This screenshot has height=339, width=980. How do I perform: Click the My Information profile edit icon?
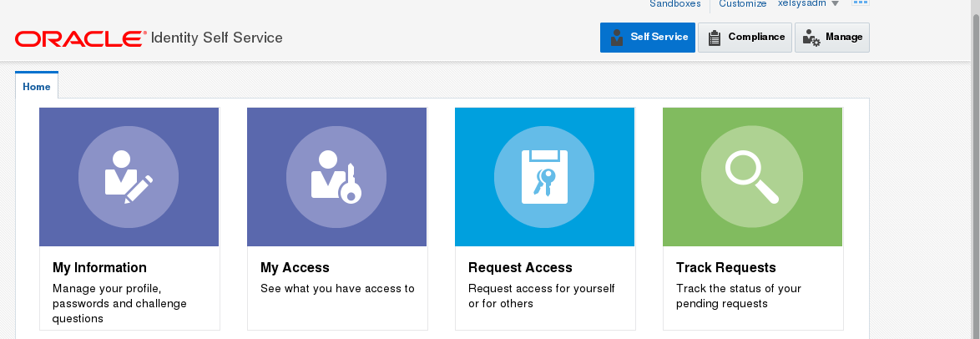pos(129,176)
